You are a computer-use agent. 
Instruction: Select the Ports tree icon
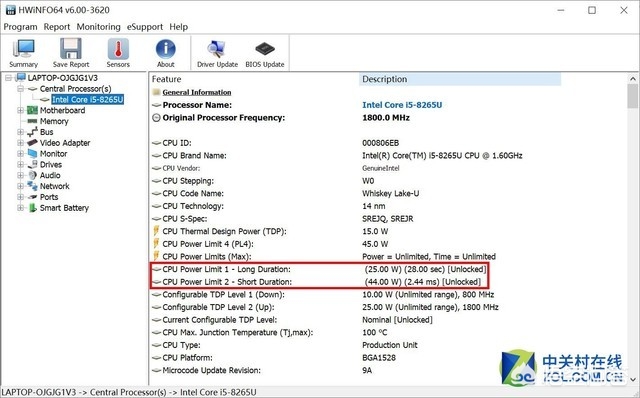(32, 197)
